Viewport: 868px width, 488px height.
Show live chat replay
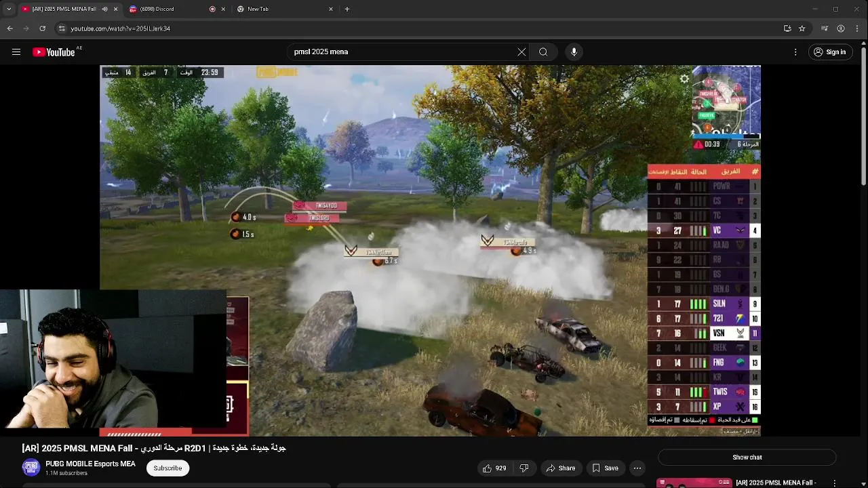(x=747, y=457)
